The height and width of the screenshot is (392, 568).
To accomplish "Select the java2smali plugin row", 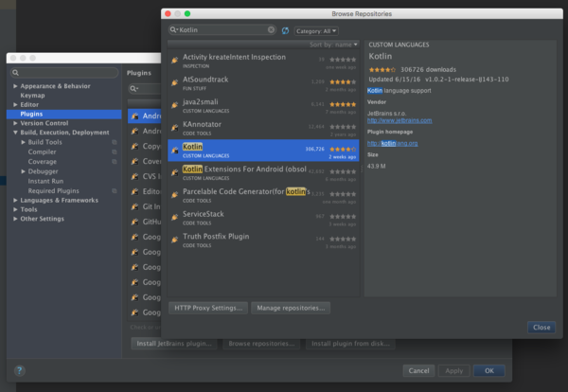I will click(x=263, y=106).
